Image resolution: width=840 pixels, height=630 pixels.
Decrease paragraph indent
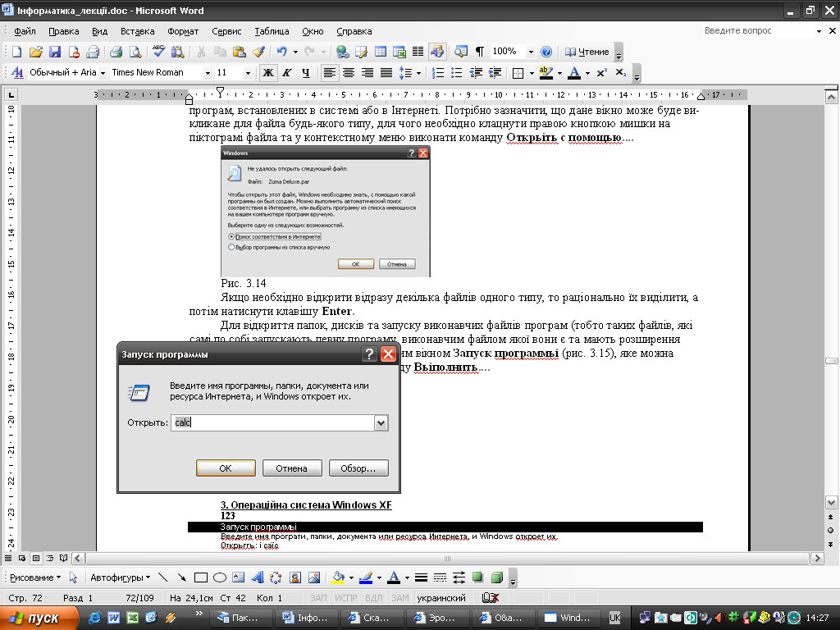476,73
